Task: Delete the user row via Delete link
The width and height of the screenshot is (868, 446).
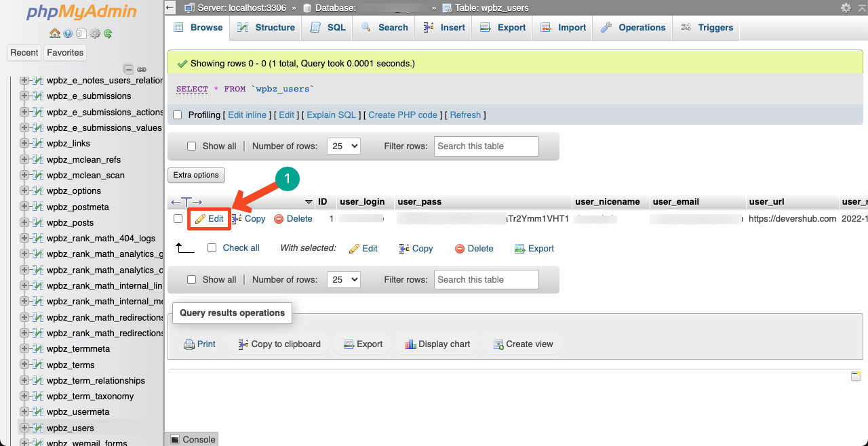Action: (x=293, y=219)
